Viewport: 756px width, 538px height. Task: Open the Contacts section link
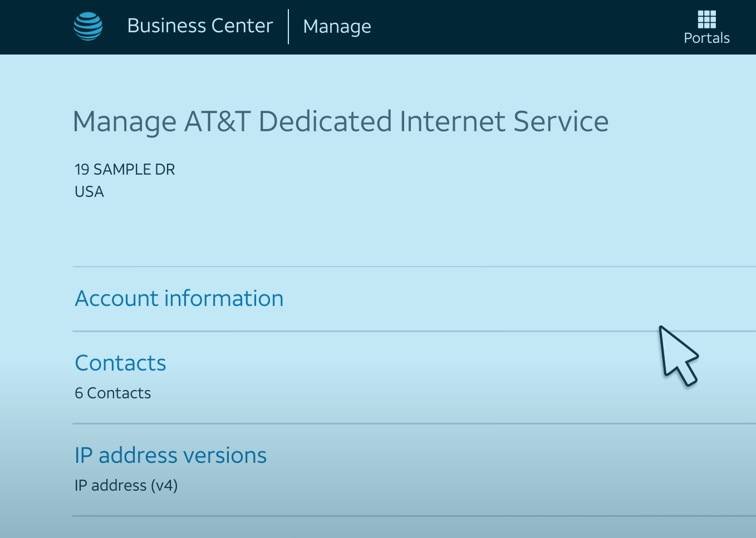click(x=121, y=363)
